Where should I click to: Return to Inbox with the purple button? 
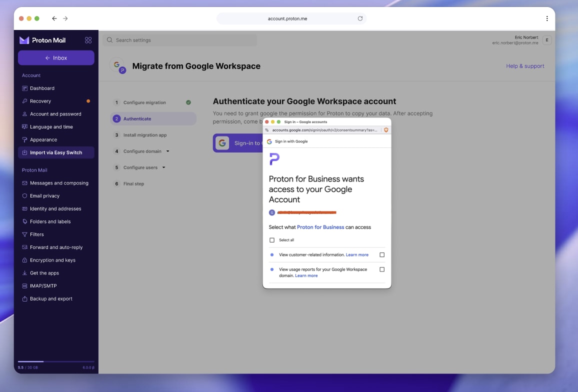pos(56,58)
